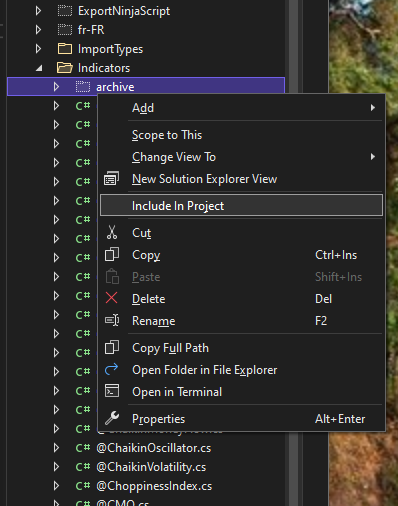Select Copy from the context menu

[x=241, y=255]
